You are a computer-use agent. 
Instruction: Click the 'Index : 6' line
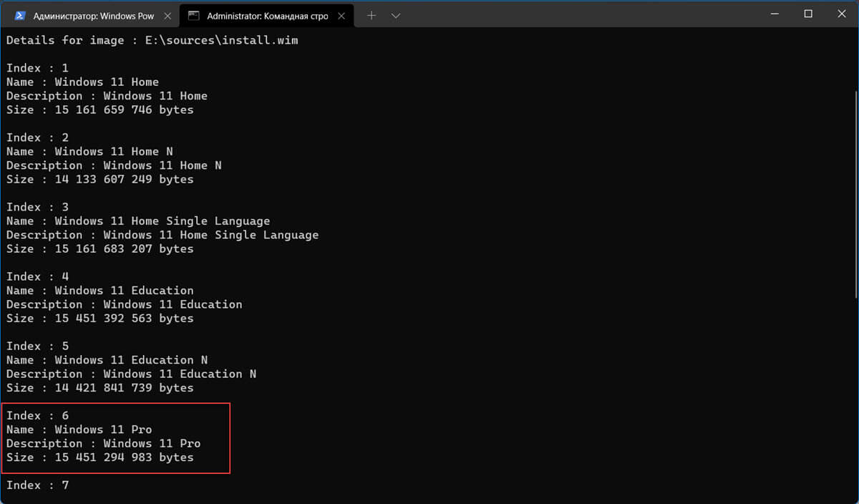pyautogui.click(x=38, y=415)
